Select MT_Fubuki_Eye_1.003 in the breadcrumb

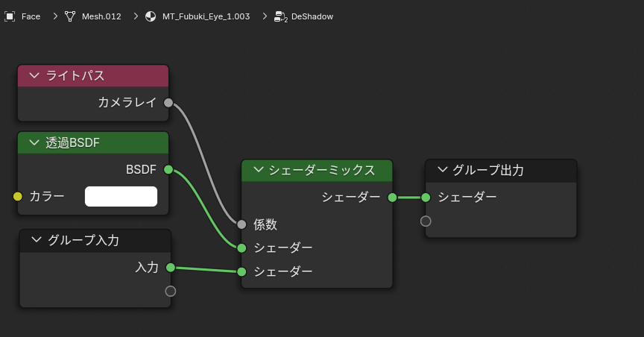point(206,16)
